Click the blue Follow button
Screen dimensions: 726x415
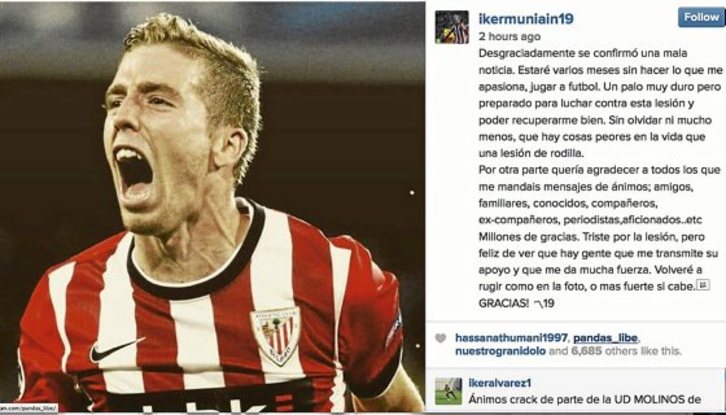point(701,17)
